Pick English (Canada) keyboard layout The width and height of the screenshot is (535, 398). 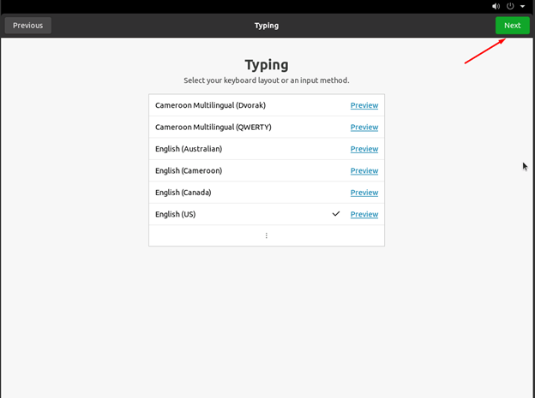(x=266, y=193)
